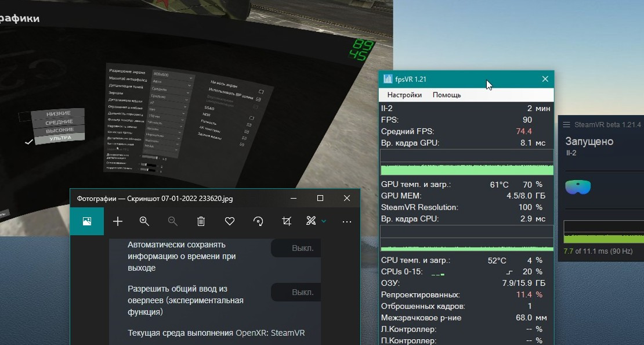644x345 pixels.
Task: Open the Настройки menu in fpsVR
Action: [x=404, y=95]
